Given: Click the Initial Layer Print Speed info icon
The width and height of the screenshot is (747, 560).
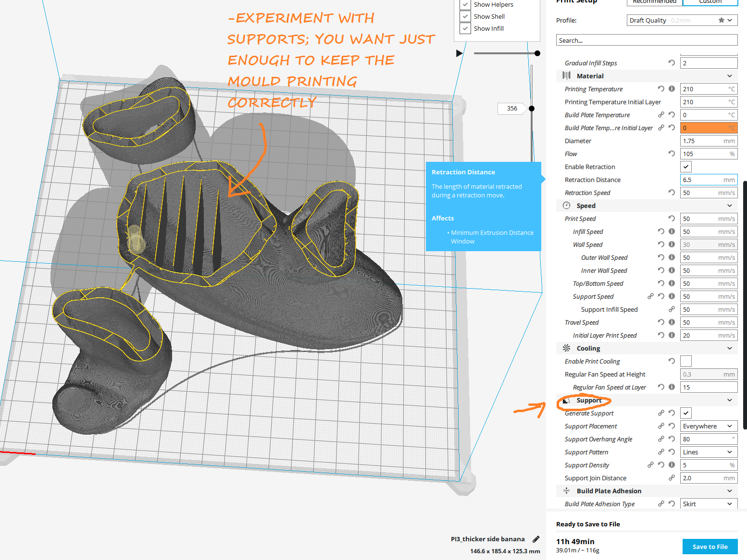Looking at the screenshot, I should [672, 335].
